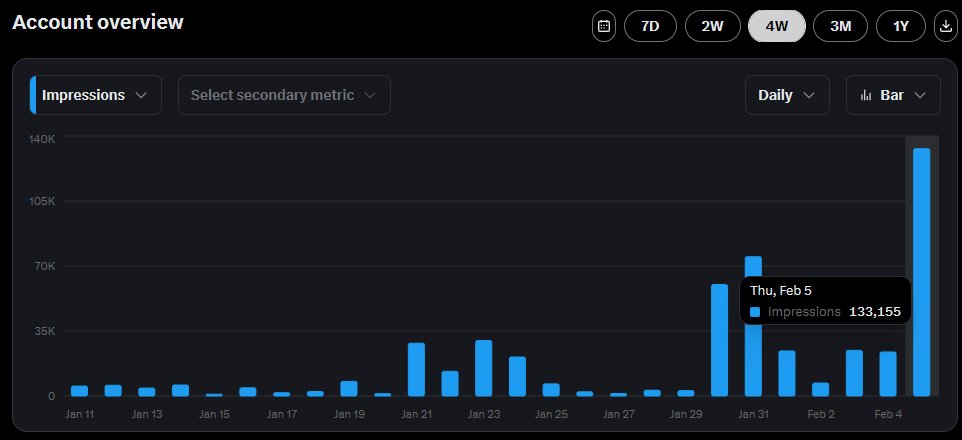Select the 4W time range
The image size is (962, 440).
(x=777, y=26)
